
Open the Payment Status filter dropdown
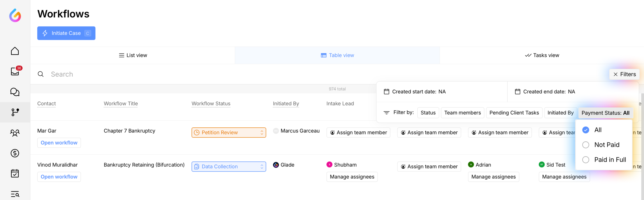pyautogui.click(x=605, y=113)
